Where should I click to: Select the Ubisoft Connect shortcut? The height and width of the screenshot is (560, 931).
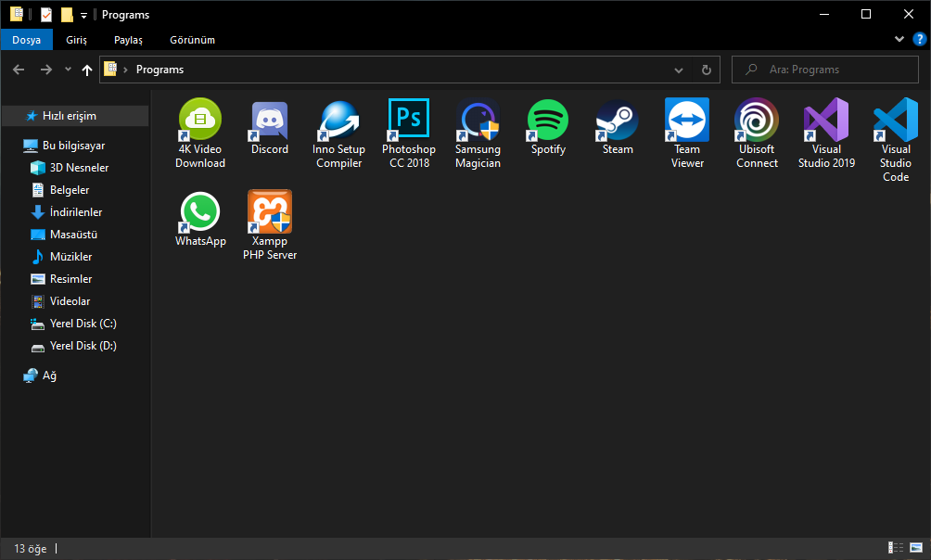click(757, 134)
